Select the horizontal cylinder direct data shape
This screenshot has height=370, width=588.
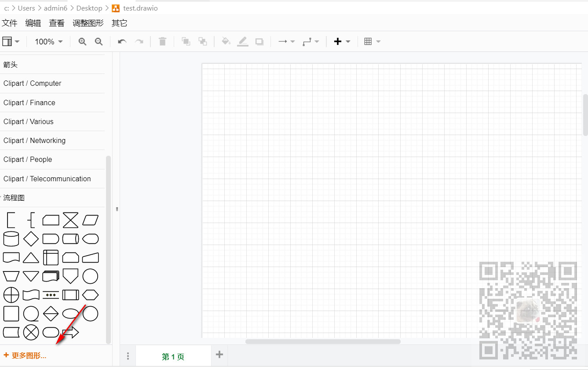coord(70,239)
